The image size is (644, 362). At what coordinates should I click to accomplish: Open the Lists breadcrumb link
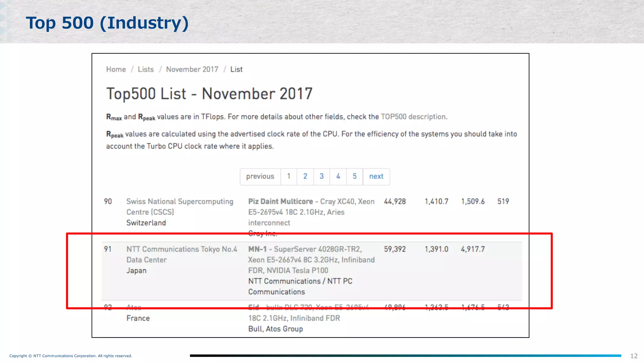pyautogui.click(x=146, y=69)
